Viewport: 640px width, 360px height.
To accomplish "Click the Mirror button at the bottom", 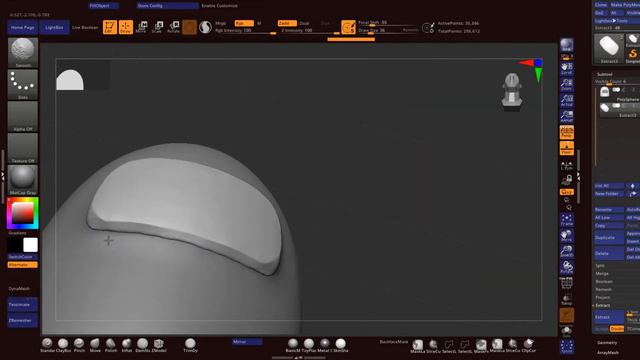I will tap(247, 342).
